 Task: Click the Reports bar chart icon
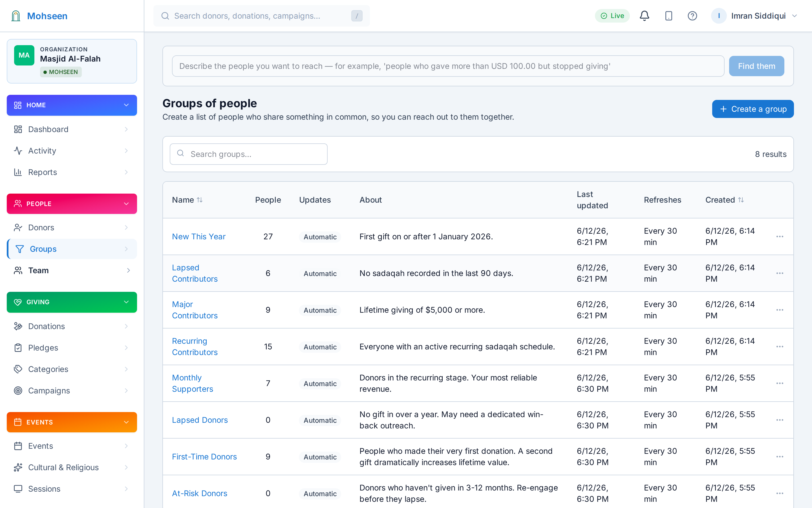click(18, 172)
